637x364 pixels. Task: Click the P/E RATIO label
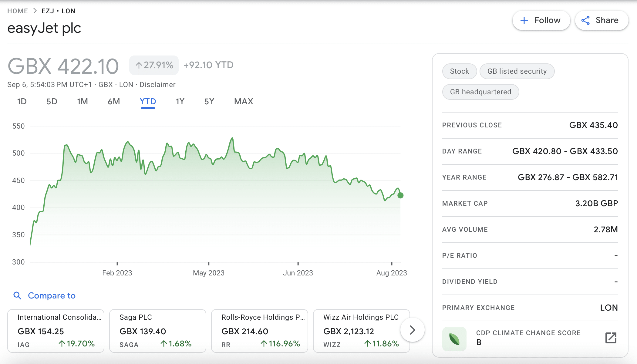(460, 255)
